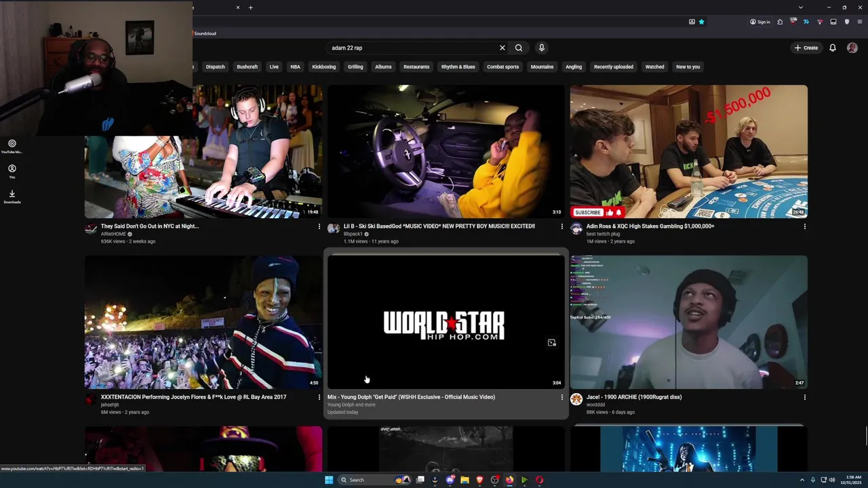This screenshot has height=488, width=868.
Task: Select the Dispatch filter chip
Action: 215,66
